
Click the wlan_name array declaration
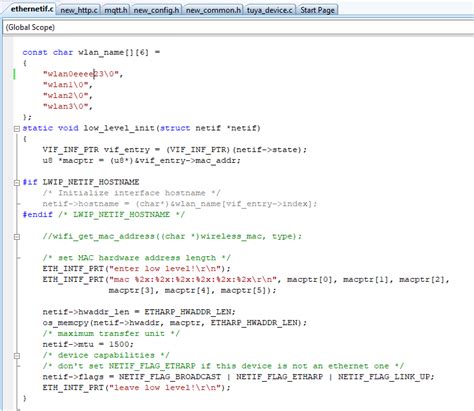[x=91, y=52]
